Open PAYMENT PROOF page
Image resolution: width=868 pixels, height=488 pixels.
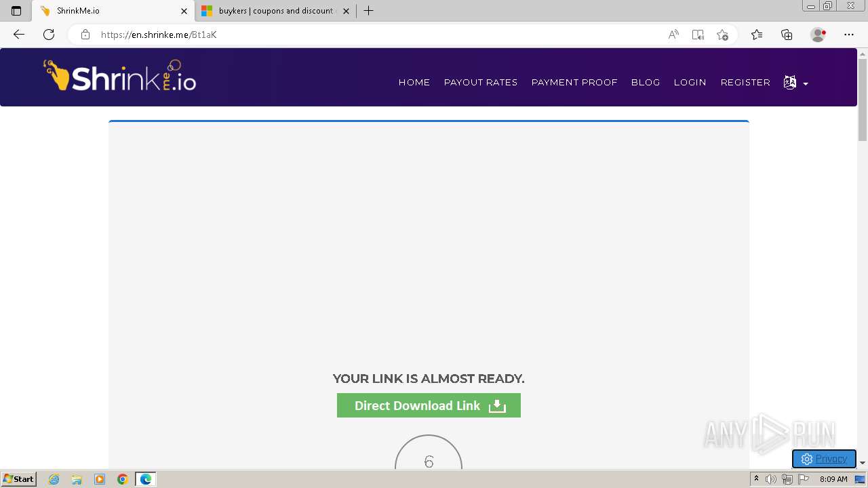click(x=574, y=82)
